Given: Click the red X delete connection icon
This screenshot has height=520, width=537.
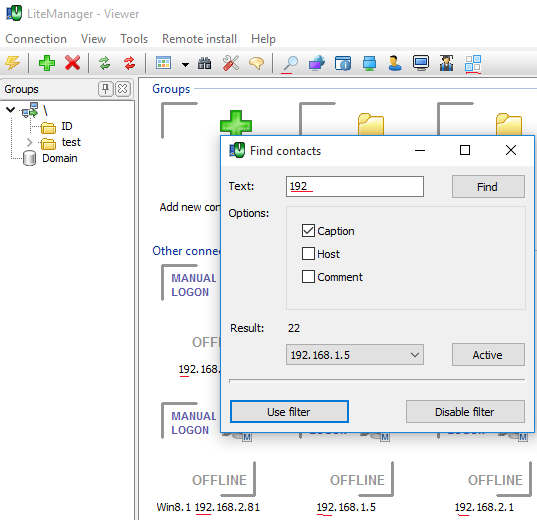Looking at the screenshot, I should click(73, 63).
